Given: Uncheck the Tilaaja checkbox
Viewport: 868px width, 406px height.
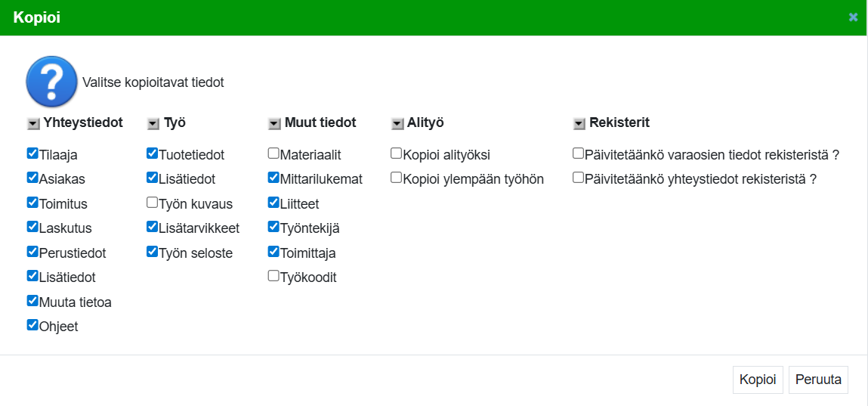Looking at the screenshot, I should pyautogui.click(x=32, y=153).
